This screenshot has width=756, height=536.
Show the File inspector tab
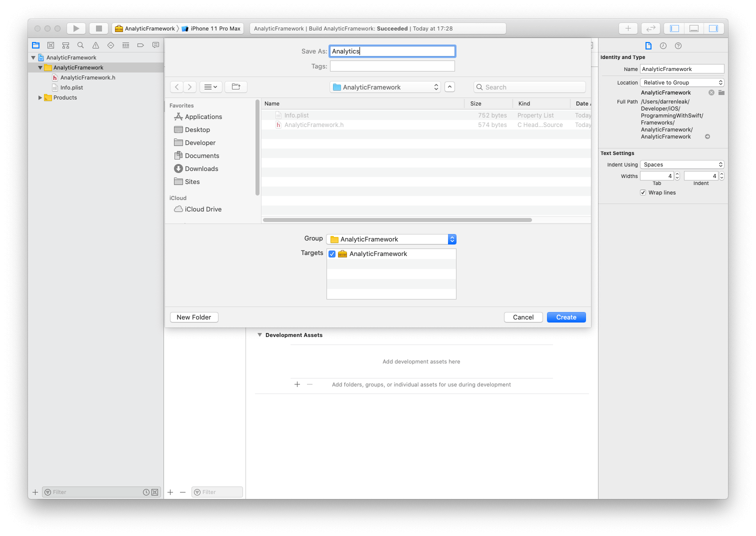tap(648, 45)
